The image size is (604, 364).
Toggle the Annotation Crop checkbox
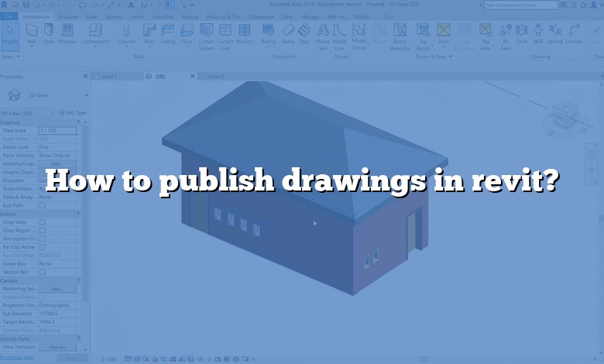click(43, 239)
